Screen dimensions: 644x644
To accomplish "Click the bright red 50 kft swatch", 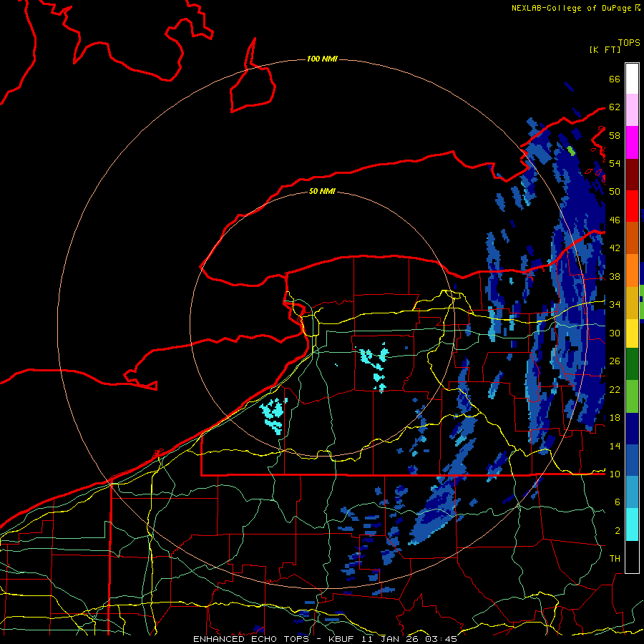I will tap(632, 206).
